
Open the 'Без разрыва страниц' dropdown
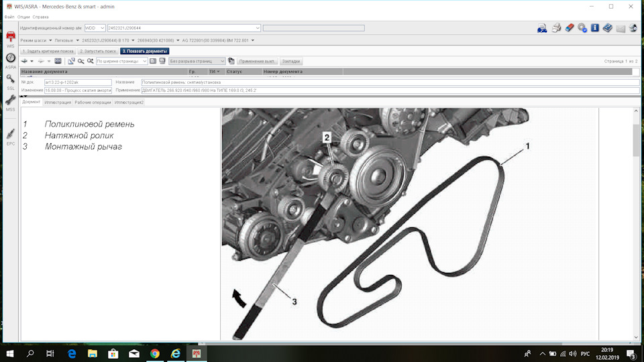tap(197, 61)
